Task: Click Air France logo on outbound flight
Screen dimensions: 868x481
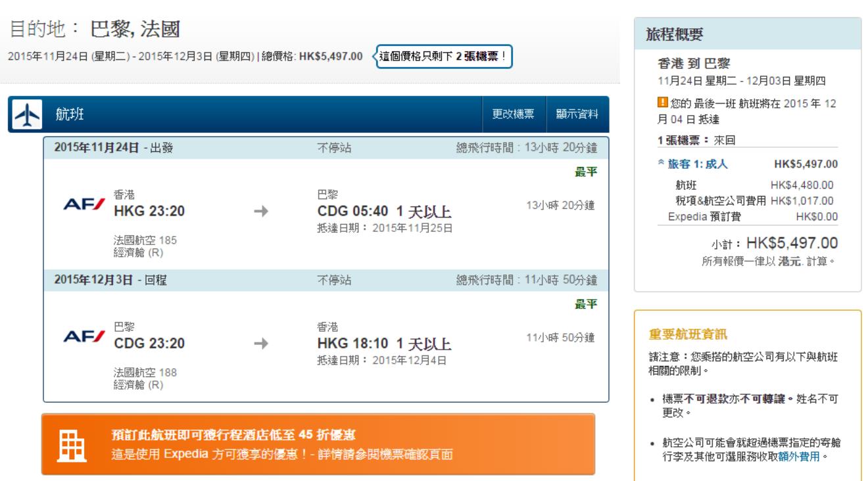Action: [81, 205]
